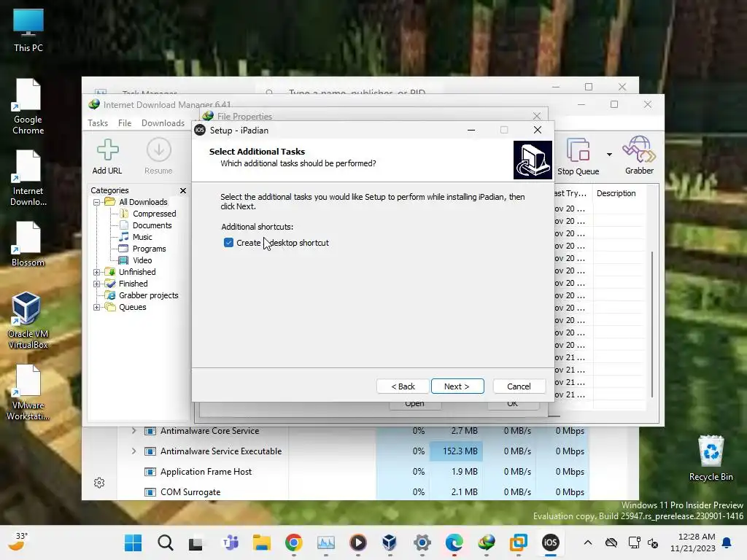Expand the Finished category node

click(x=97, y=284)
